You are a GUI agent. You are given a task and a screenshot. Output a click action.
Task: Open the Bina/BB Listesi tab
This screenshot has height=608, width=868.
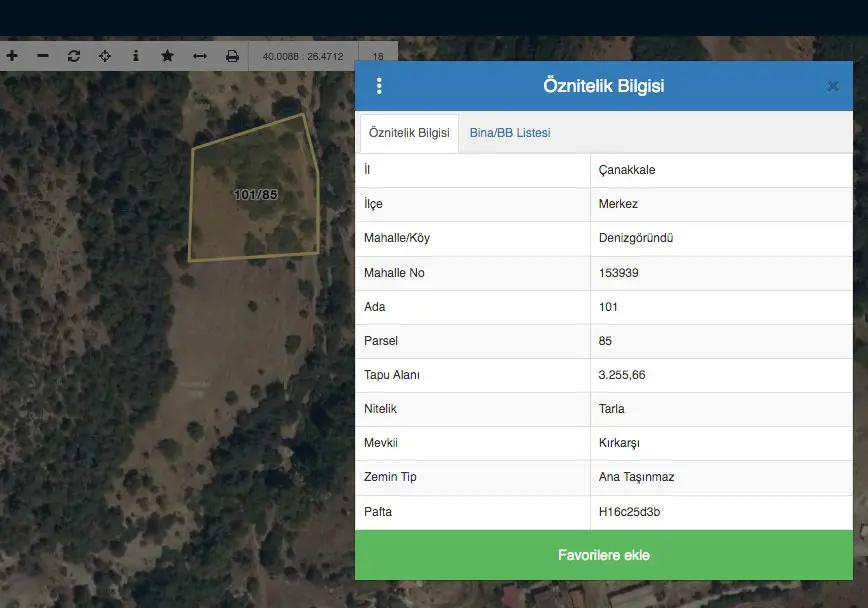click(510, 133)
